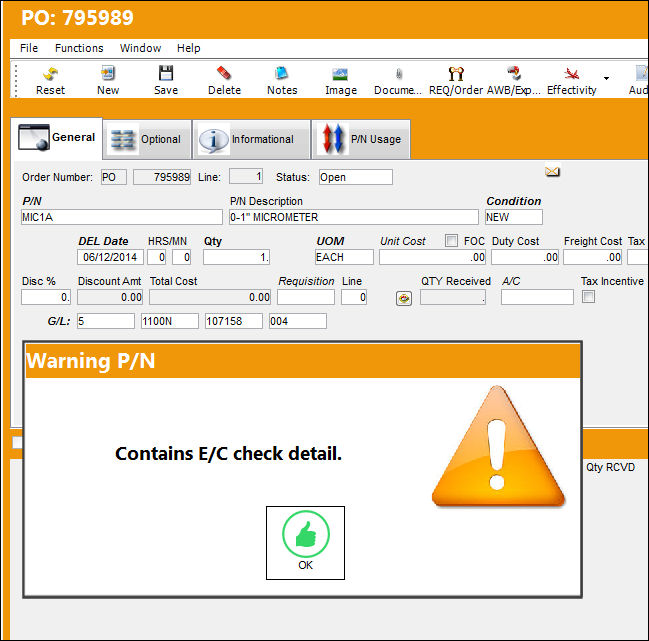Click the Condition field showing NEW

(x=514, y=217)
